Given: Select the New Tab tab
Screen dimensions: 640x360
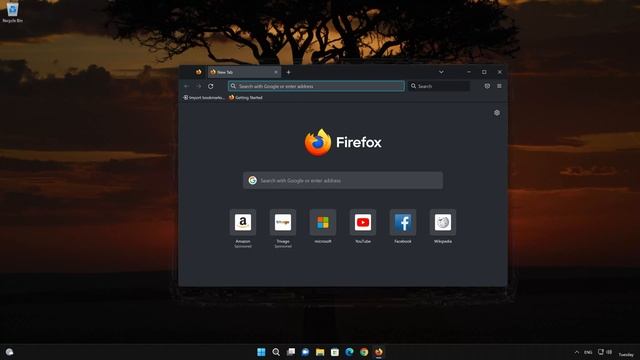Looking at the screenshot, I should [x=244, y=72].
